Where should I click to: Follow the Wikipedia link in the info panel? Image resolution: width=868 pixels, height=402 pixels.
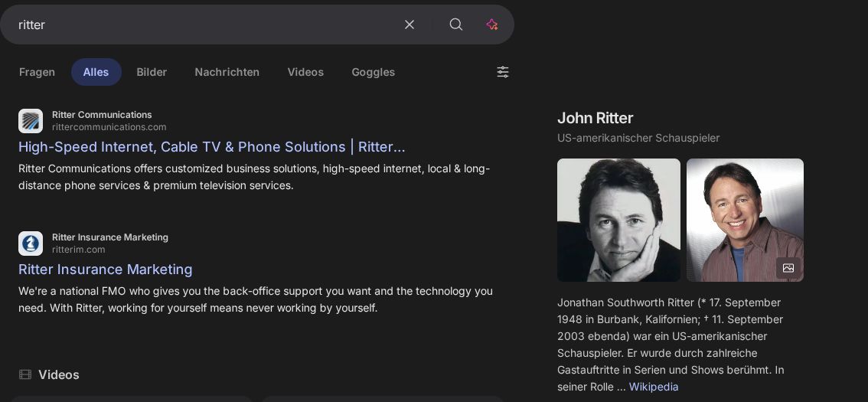coord(653,387)
